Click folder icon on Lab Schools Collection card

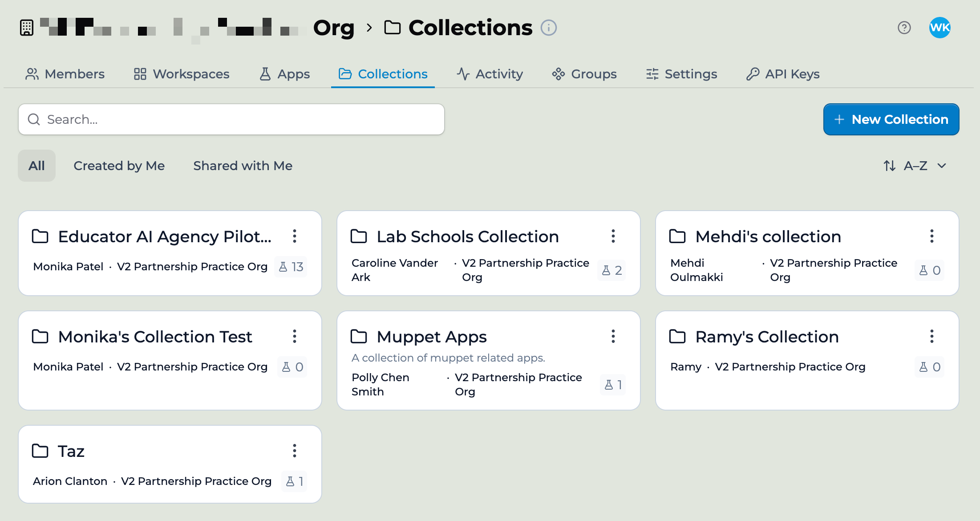click(x=359, y=236)
